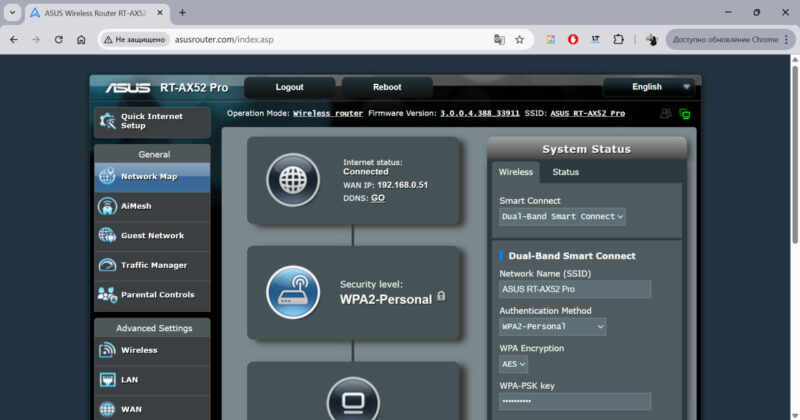Open the Chrome profile avatar
This screenshot has height=420, width=800.
[x=652, y=39]
